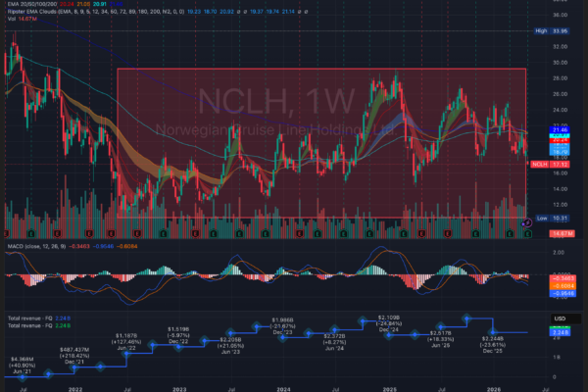This screenshot has width=588, height=392.
Task: Click the 36.00 price axis label
Action: coord(560,15)
